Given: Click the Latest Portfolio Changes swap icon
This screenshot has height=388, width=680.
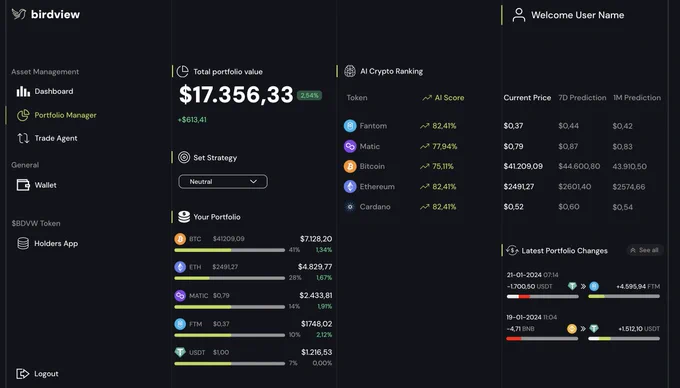Looking at the screenshot, I should point(512,250).
